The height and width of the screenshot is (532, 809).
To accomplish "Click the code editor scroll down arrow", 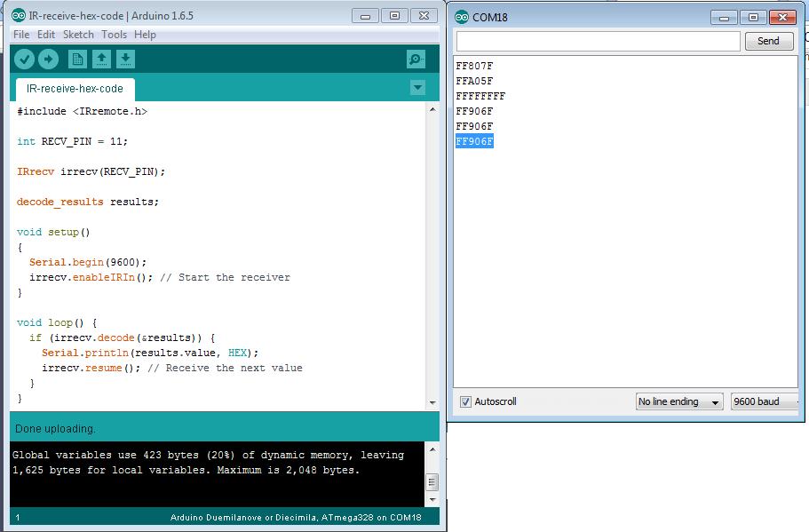I will point(432,402).
